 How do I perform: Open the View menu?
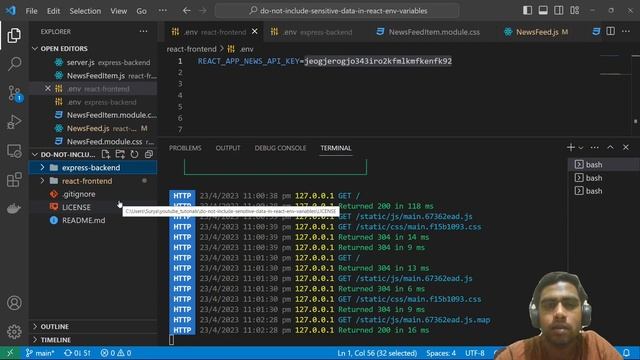pyautogui.click(x=118, y=11)
